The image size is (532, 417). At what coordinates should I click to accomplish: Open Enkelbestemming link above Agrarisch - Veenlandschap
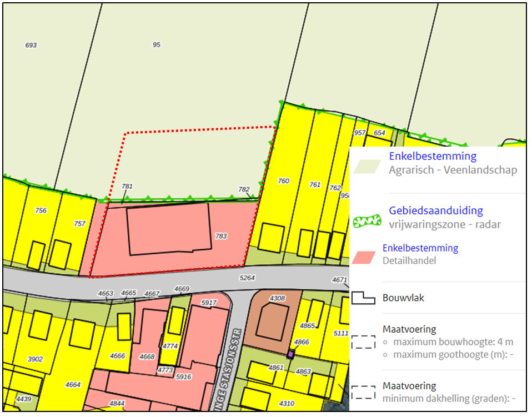coord(433,156)
